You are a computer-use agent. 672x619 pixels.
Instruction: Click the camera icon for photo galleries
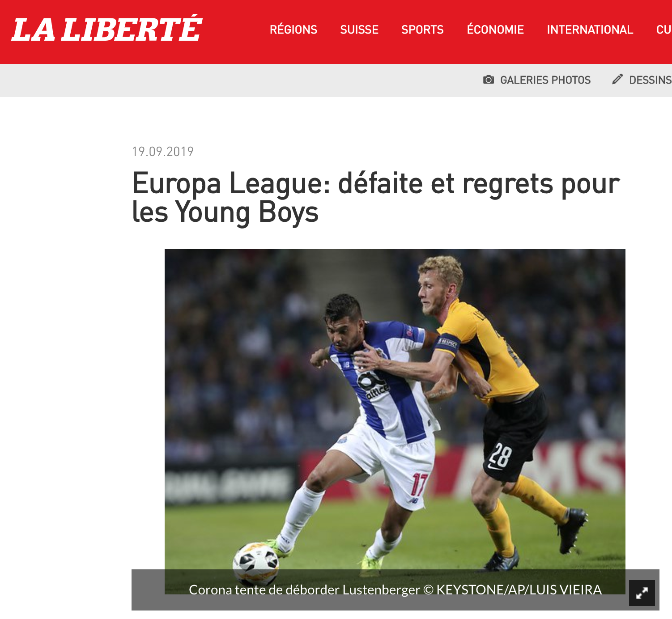click(489, 80)
